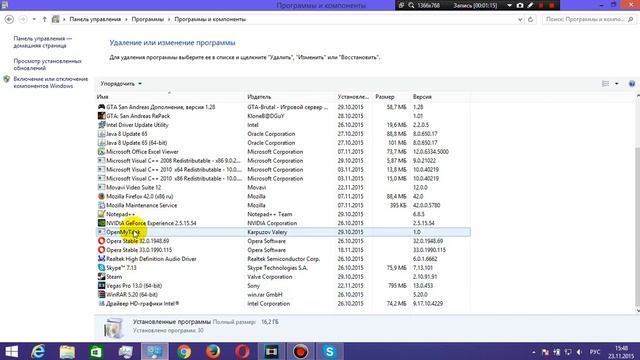640x360 pixels.
Task: Click the Notepad++ program icon
Action: pyautogui.click(x=101, y=214)
